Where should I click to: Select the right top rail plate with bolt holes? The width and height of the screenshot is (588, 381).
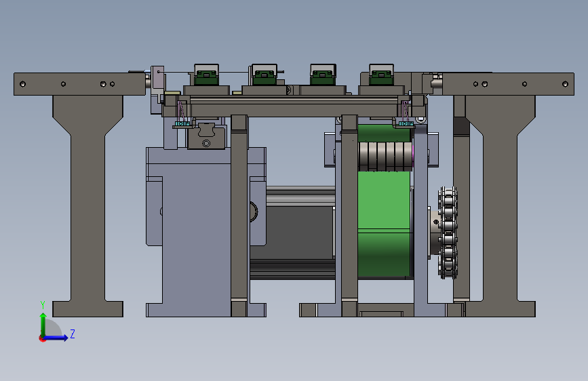tap(508, 84)
